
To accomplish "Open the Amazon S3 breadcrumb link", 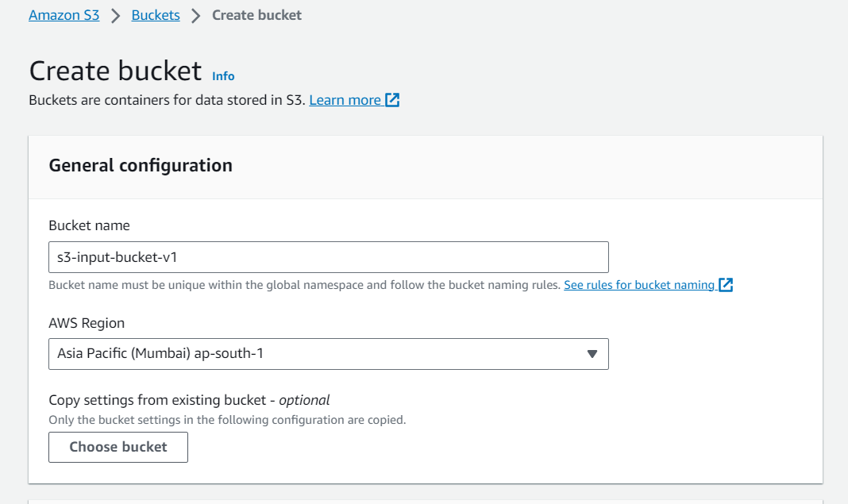I will 64,15.
